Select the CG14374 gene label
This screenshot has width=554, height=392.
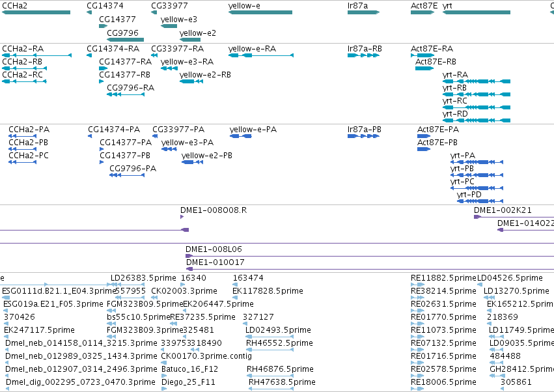105,6
